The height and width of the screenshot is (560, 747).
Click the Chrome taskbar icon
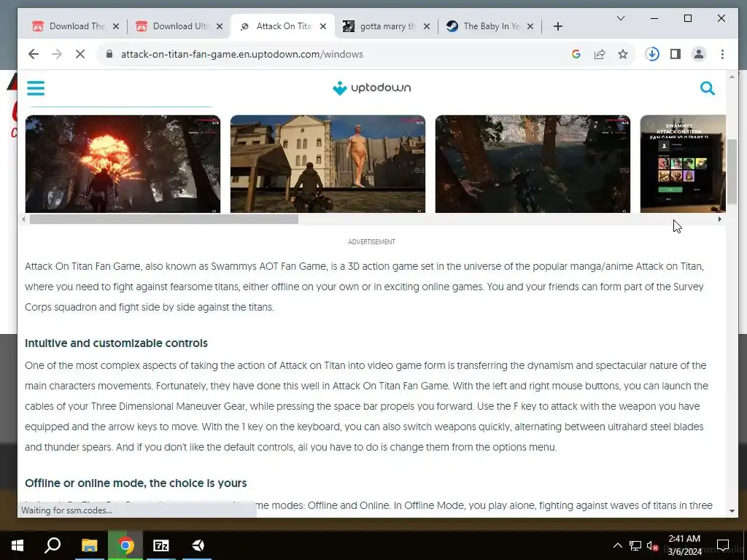125,545
